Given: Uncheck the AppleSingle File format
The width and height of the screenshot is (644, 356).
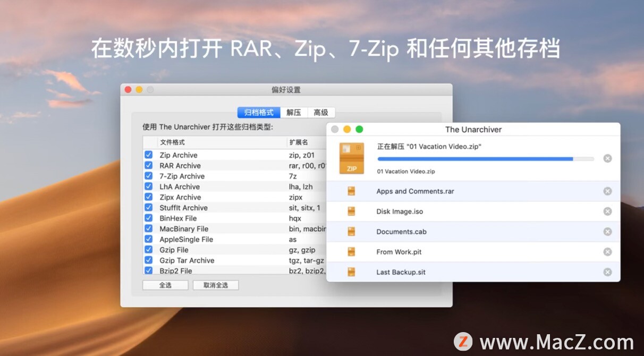Looking at the screenshot, I should click(x=149, y=240).
